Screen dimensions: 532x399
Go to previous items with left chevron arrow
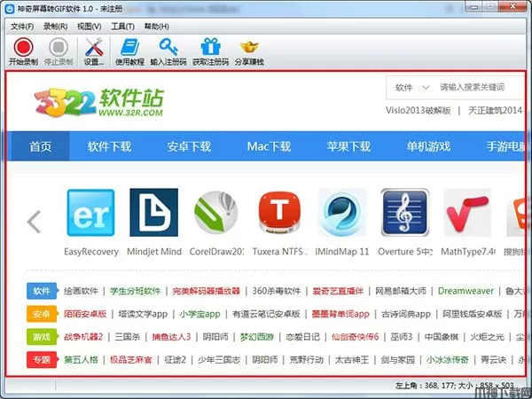(34, 222)
